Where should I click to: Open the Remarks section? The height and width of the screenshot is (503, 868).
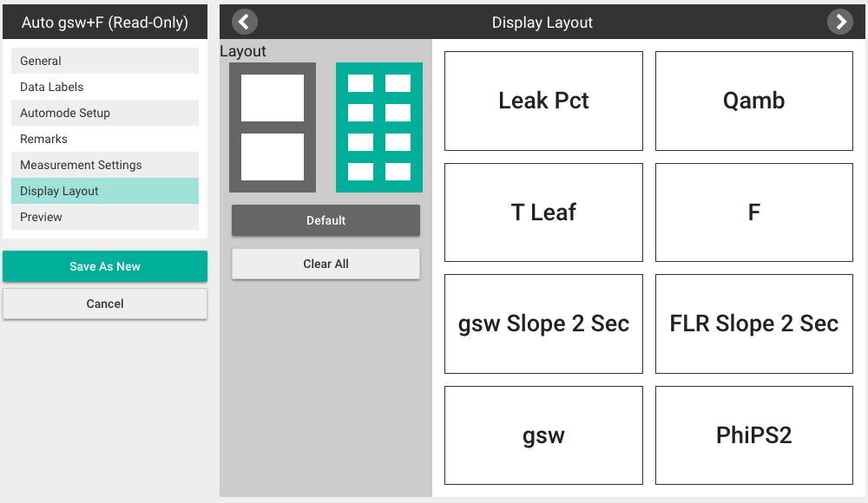pos(105,139)
